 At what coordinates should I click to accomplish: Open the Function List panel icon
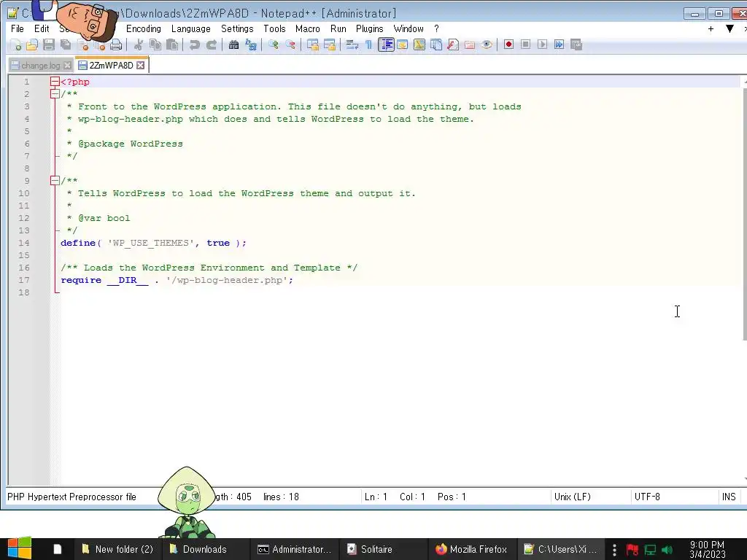452,44
